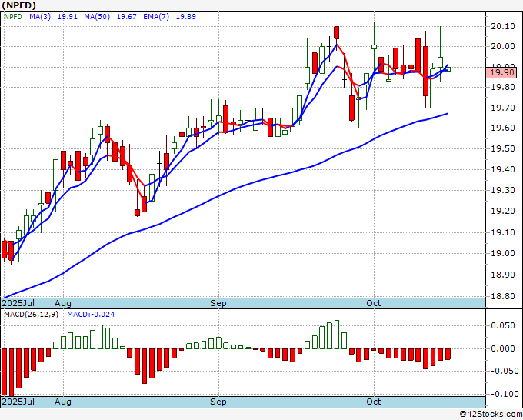The image size is (523, 420).
Task: Click the 2025Jul label on price chart axis
Action: click(18, 303)
